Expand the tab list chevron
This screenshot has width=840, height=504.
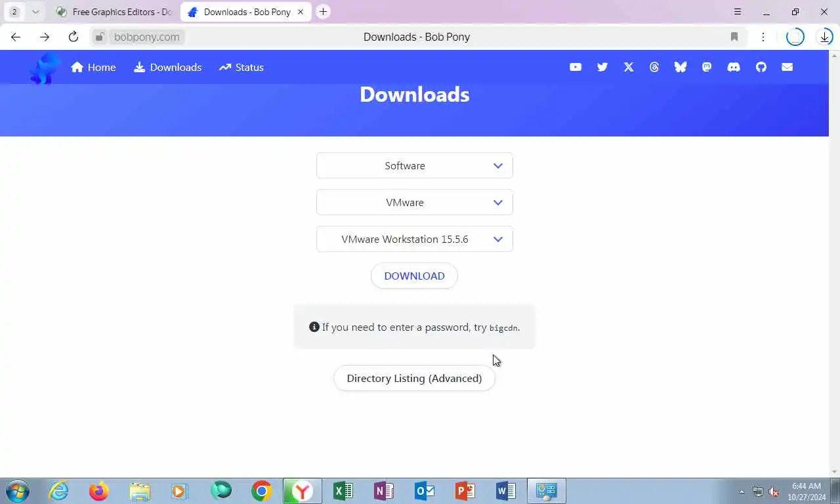[35, 12]
